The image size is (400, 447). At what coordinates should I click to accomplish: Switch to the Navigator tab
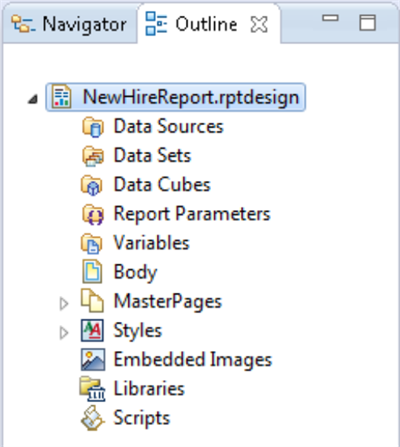coord(69,24)
